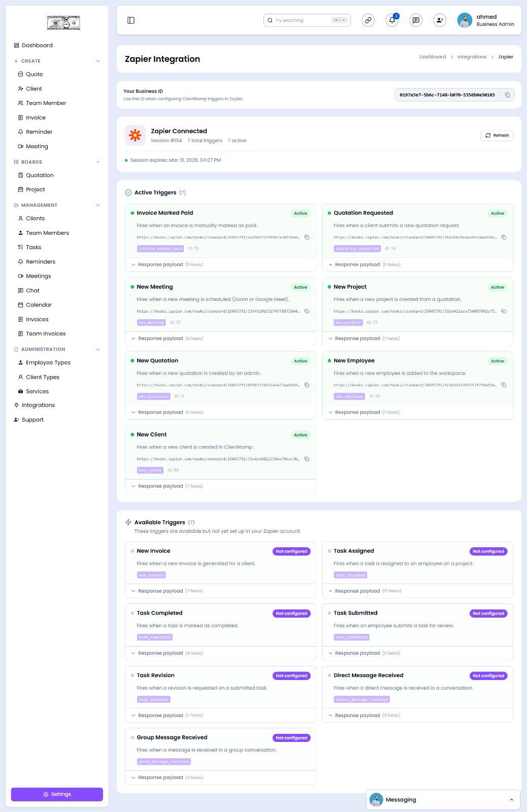The height and width of the screenshot is (812, 527).
Task: Expand New Project response payload
Action: (x=417, y=339)
